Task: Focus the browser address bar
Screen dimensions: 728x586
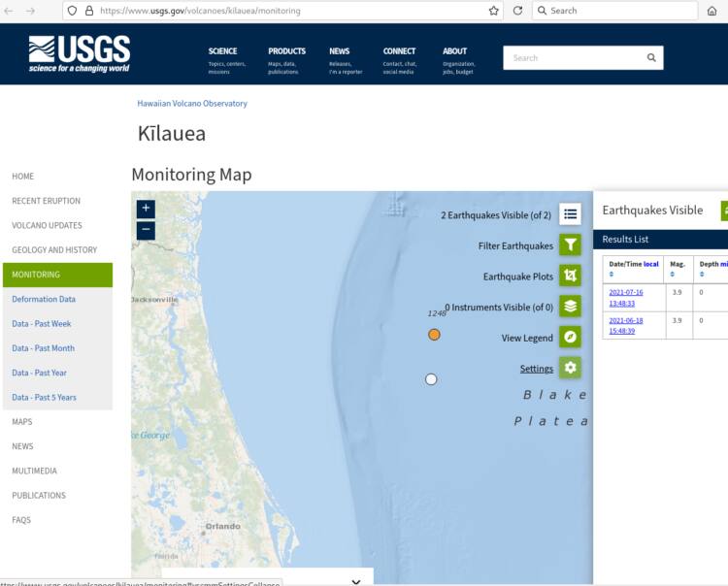Action: click(x=283, y=11)
